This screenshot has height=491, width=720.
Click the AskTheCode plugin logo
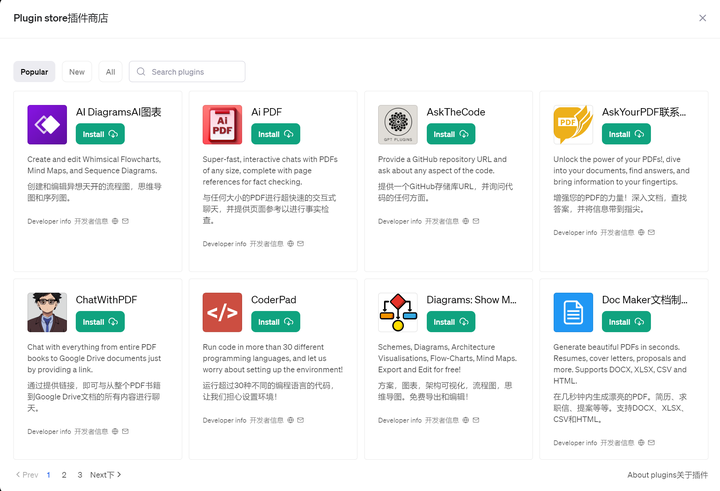point(398,125)
